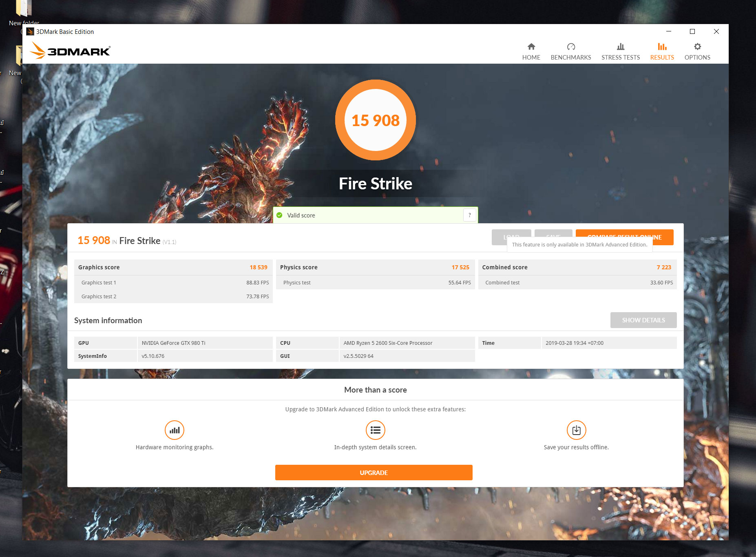Select the Combined score value 7 223
Screen dimensions: 756x557
[663, 267]
